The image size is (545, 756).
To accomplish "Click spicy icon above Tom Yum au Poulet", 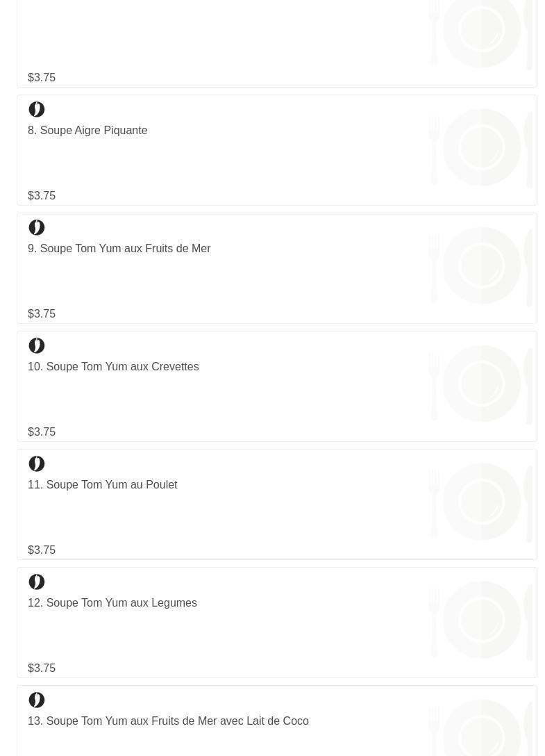I will [x=37, y=464].
